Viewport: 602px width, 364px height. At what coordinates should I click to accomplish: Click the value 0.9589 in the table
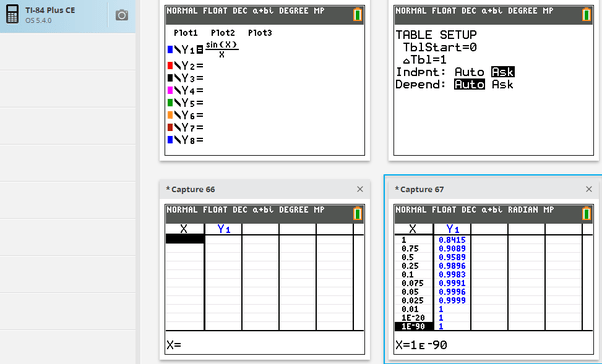452,257
